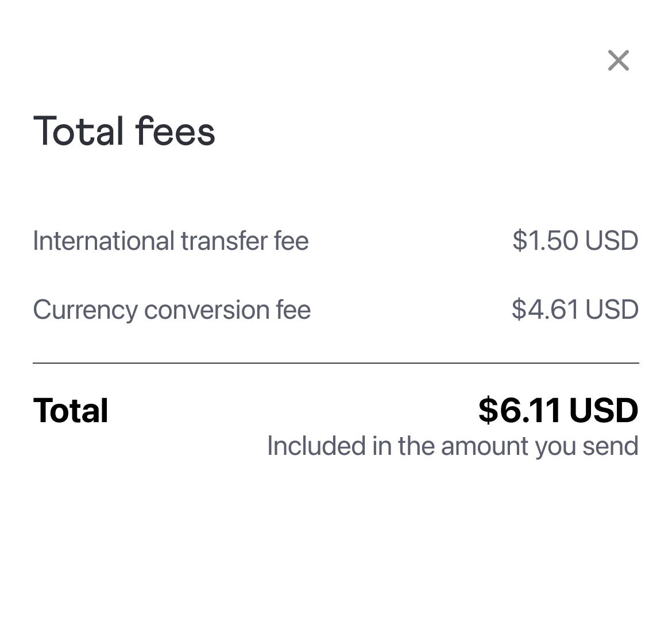Click the $4.61 USD conversion fee amount
This screenshot has height=641, width=672.
(575, 310)
